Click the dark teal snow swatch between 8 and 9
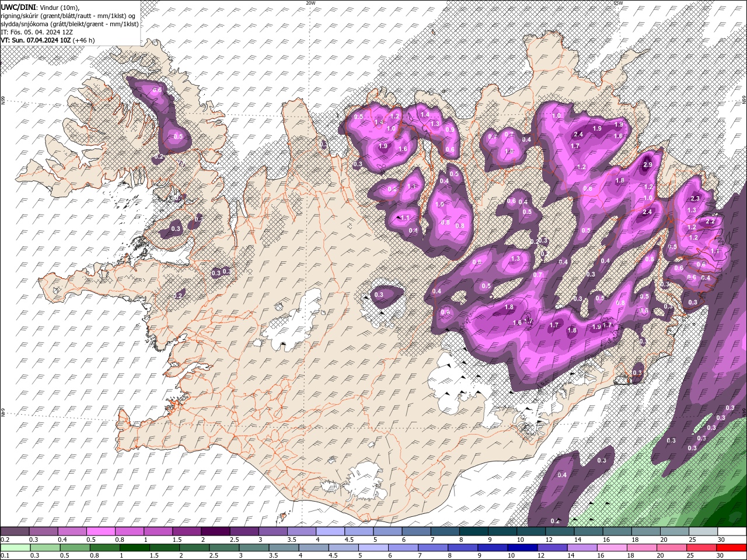 [473, 531]
